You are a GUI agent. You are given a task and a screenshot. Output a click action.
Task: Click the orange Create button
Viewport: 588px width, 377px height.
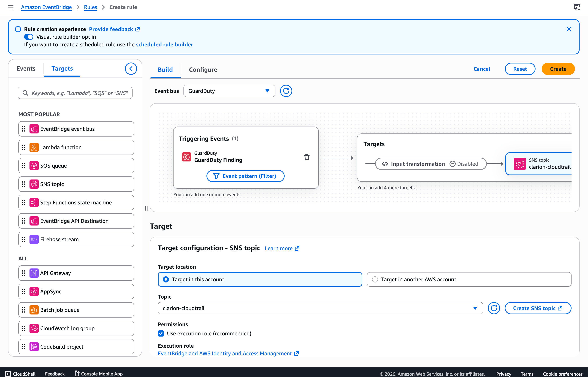(x=558, y=69)
